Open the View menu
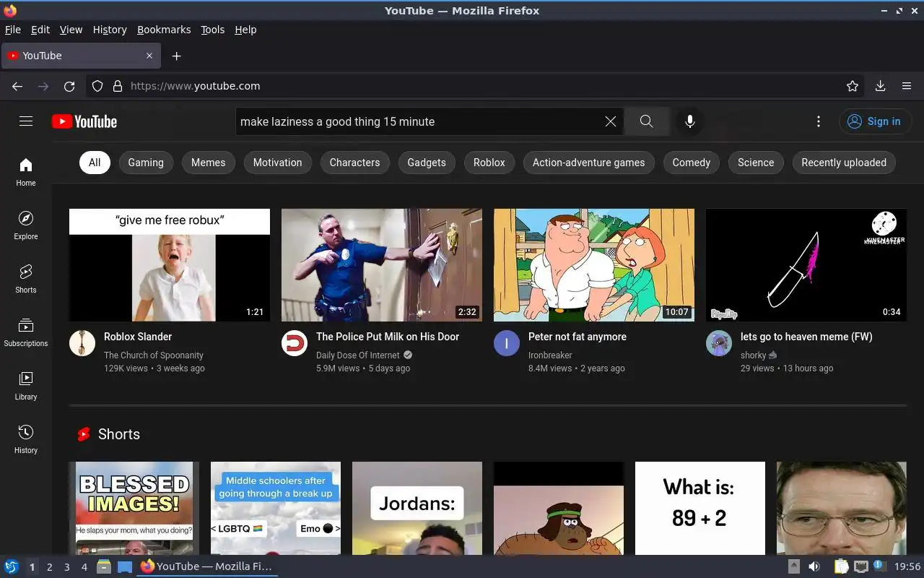 click(x=71, y=30)
